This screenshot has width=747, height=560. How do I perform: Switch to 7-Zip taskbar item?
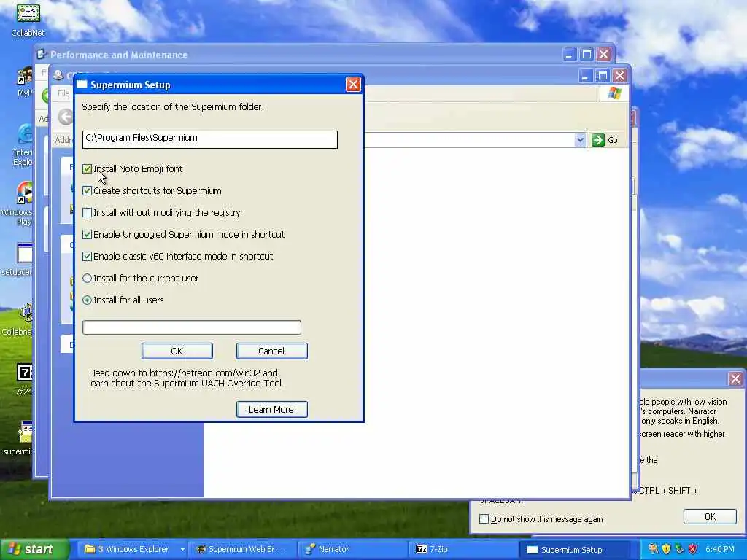[x=461, y=549]
